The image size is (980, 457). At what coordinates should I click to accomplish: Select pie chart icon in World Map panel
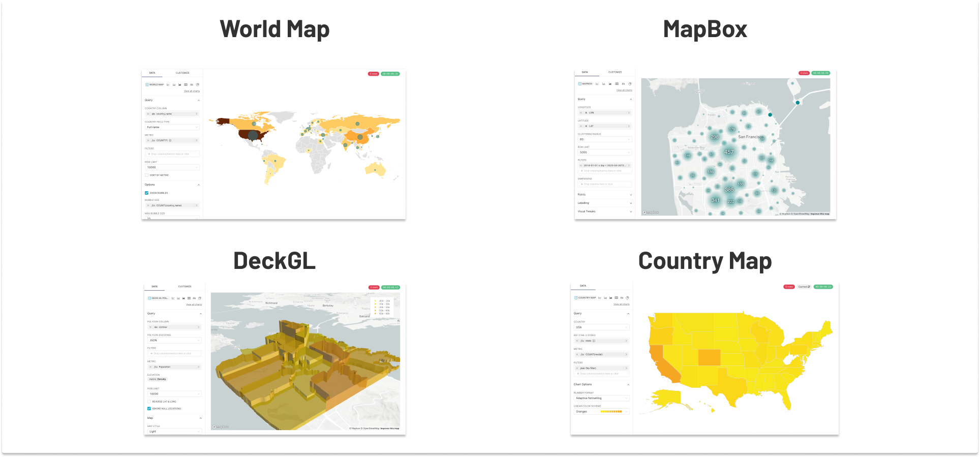click(198, 85)
